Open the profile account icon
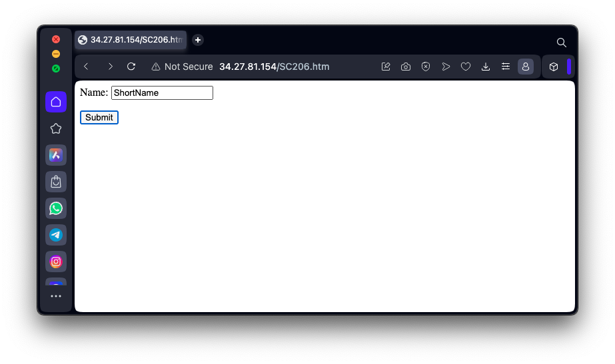The height and width of the screenshot is (364, 615). coord(526,67)
